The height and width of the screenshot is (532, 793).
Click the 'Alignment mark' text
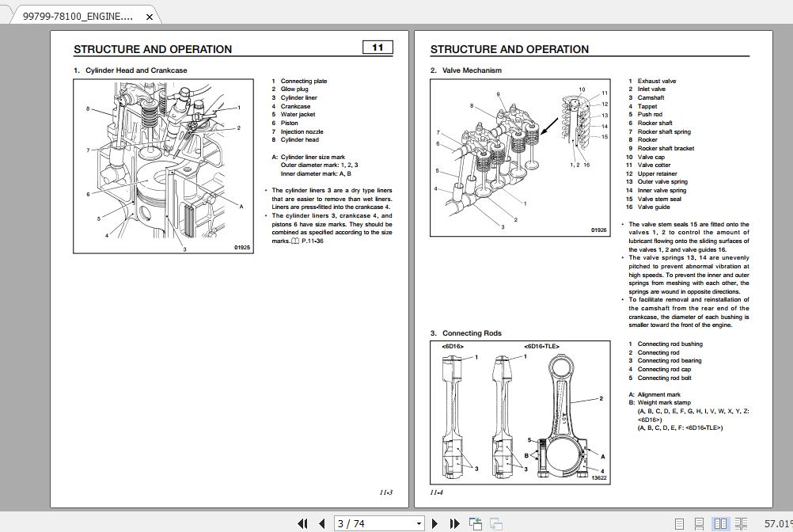(x=658, y=394)
